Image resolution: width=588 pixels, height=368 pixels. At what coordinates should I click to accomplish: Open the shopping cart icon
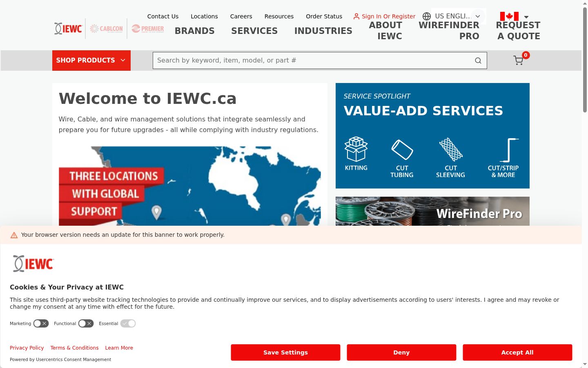[x=519, y=61]
